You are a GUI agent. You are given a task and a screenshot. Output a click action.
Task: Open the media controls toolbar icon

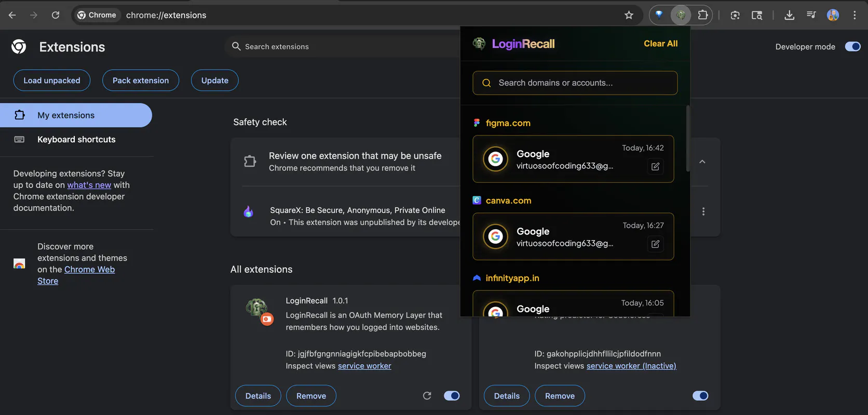pyautogui.click(x=811, y=15)
